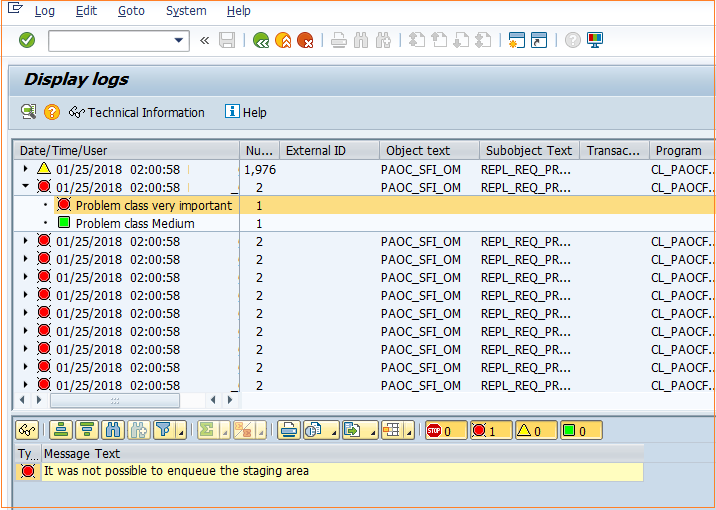Open the filter funnel dropdown arrow
Image resolution: width=716 pixels, height=510 pixels.
tap(181, 432)
